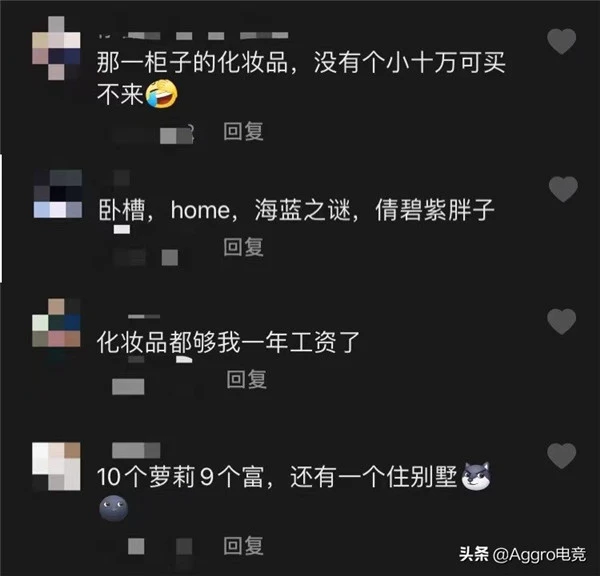Image resolution: width=600 pixels, height=576 pixels.
Task: Like the 化妆品都够我一年工资了 comment
Action: pos(561,321)
